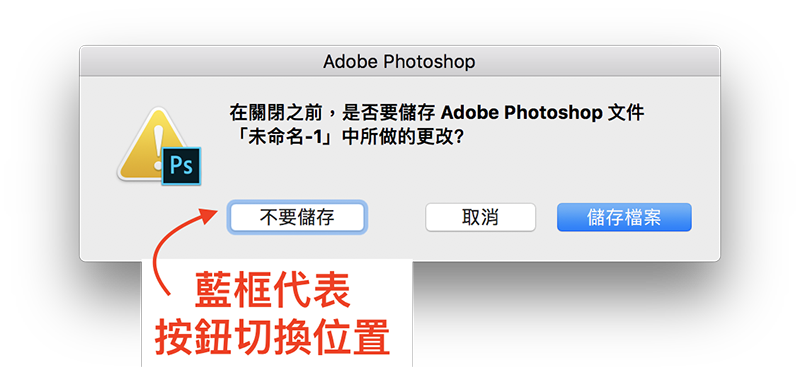Click the red 按鈕切換位置 annotation text

click(x=273, y=338)
